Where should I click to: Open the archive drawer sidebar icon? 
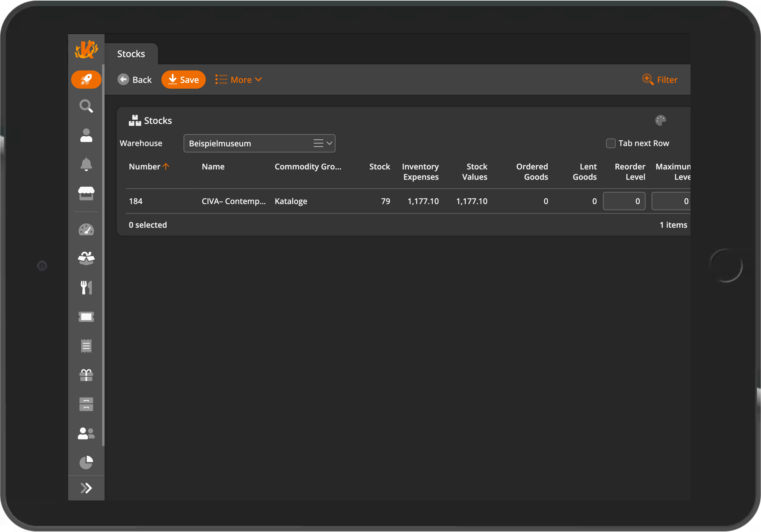click(x=86, y=404)
